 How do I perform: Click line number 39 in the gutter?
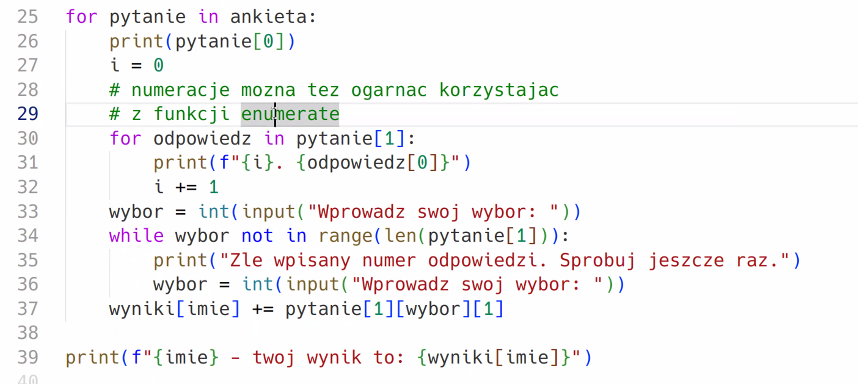27,358
